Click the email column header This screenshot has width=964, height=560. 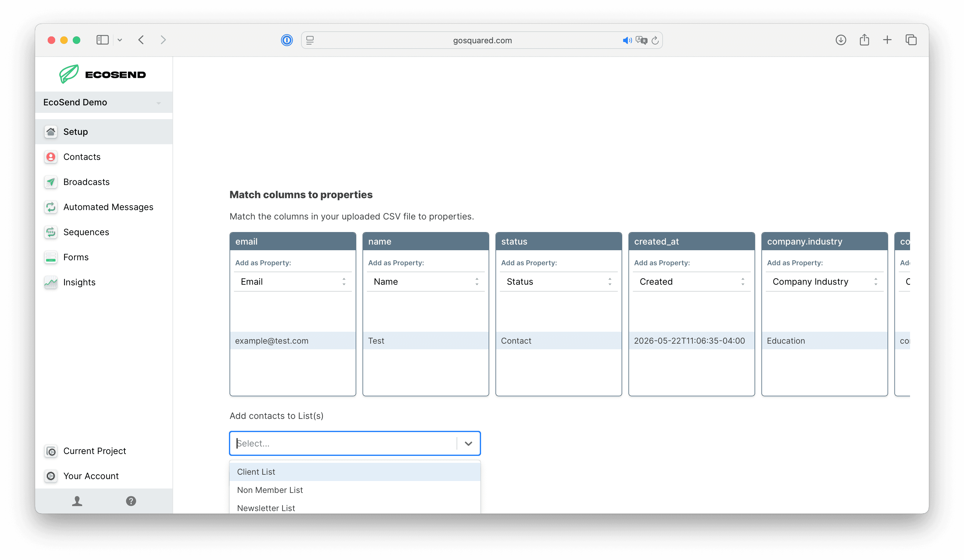293,242
